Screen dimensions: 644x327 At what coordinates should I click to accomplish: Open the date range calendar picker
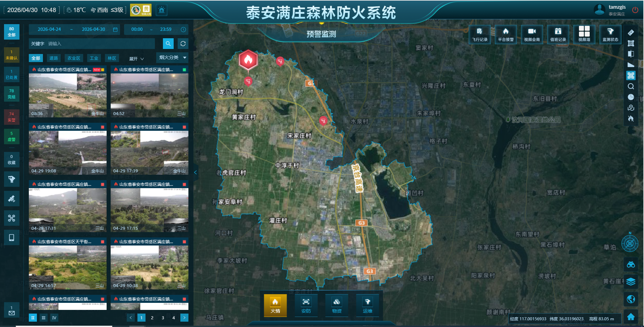point(115,30)
